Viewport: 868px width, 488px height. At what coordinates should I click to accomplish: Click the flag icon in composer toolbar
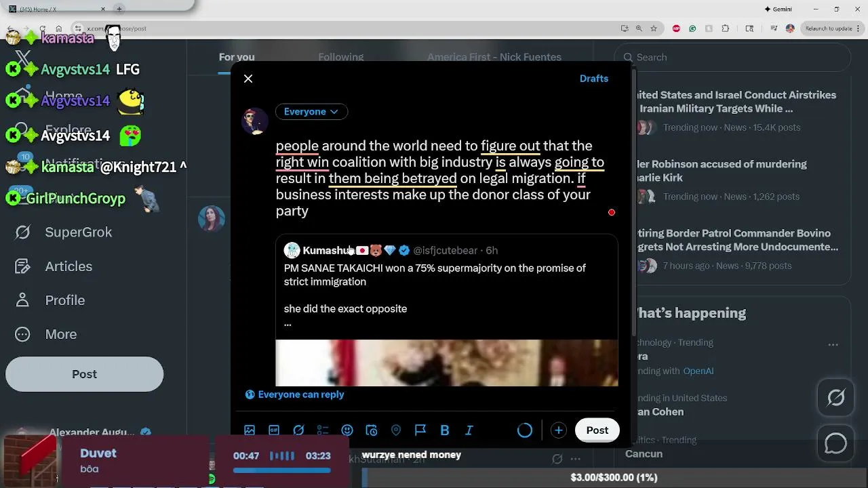[x=420, y=430]
